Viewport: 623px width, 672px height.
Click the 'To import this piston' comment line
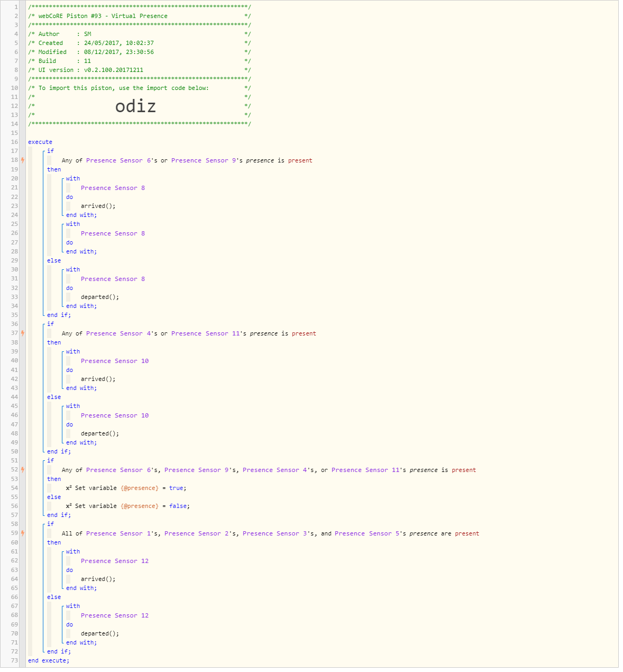pos(139,88)
